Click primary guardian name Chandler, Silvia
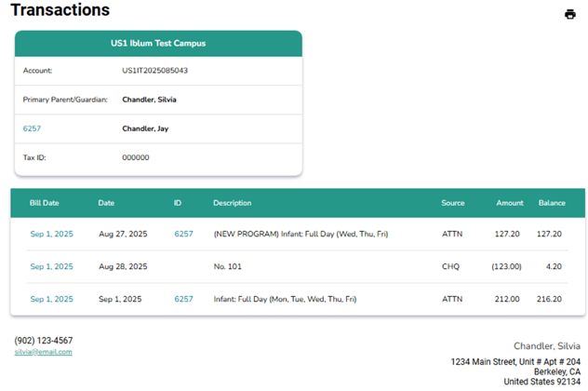588x391 pixels. (149, 100)
